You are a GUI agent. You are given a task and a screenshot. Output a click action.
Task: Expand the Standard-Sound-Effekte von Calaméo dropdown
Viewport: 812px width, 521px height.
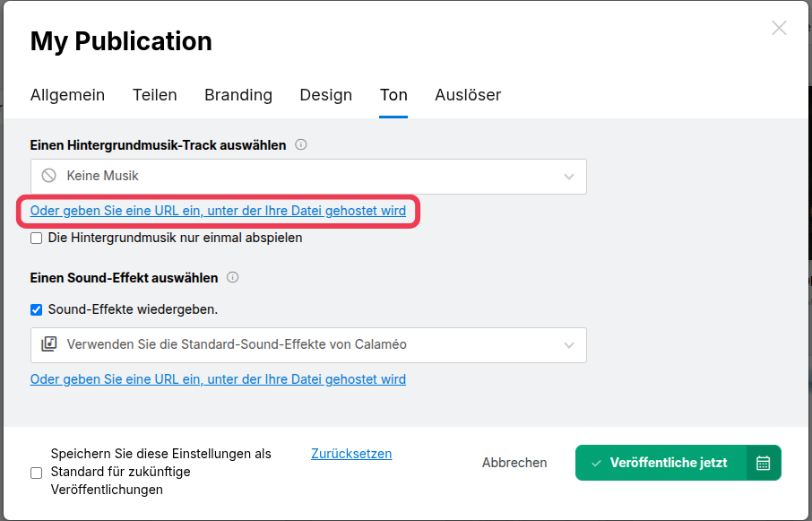(x=308, y=345)
